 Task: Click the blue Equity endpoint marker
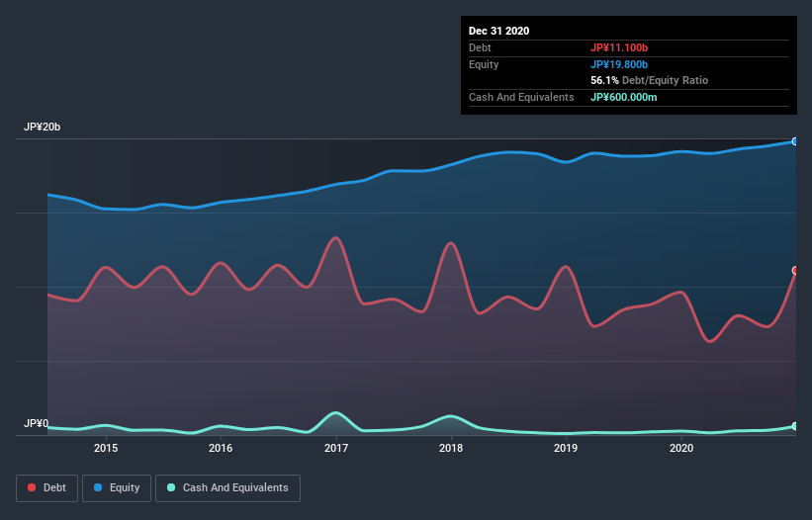point(795,141)
